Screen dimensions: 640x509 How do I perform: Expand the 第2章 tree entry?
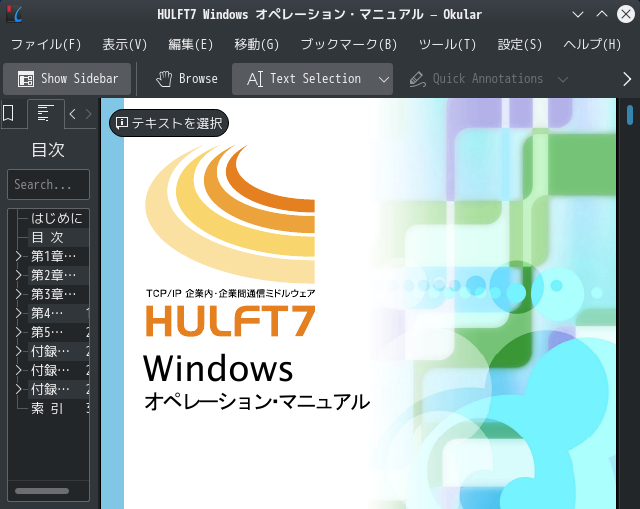[x=18, y=275]
